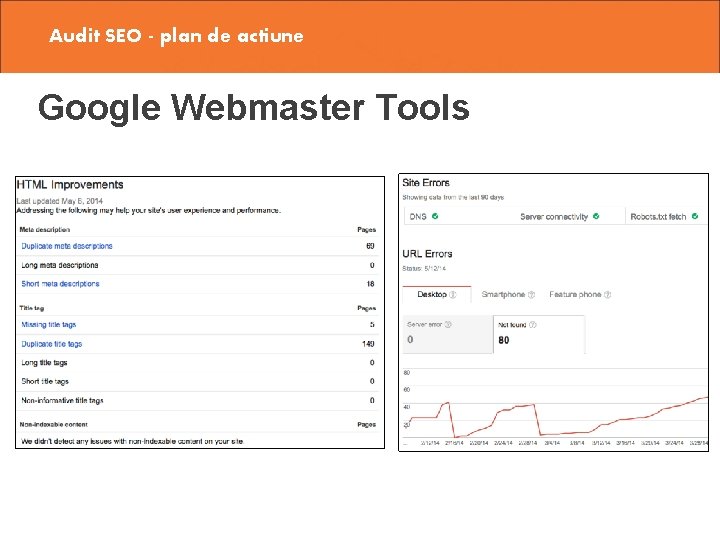This screenshot has height=540, width=720.
Task: Click the DNS green status checkmark
Action: click(435, 216)
